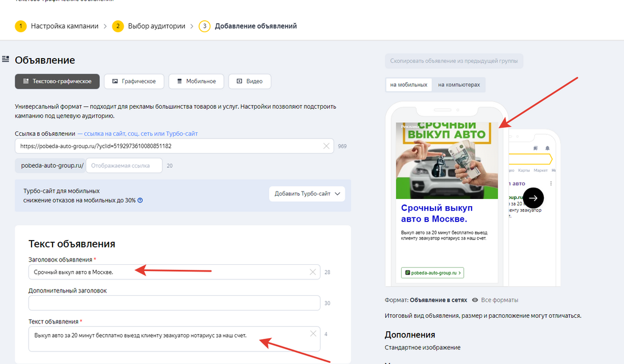Open three-dot menu in second phone preview
The image size is (624, 364).
551,184
